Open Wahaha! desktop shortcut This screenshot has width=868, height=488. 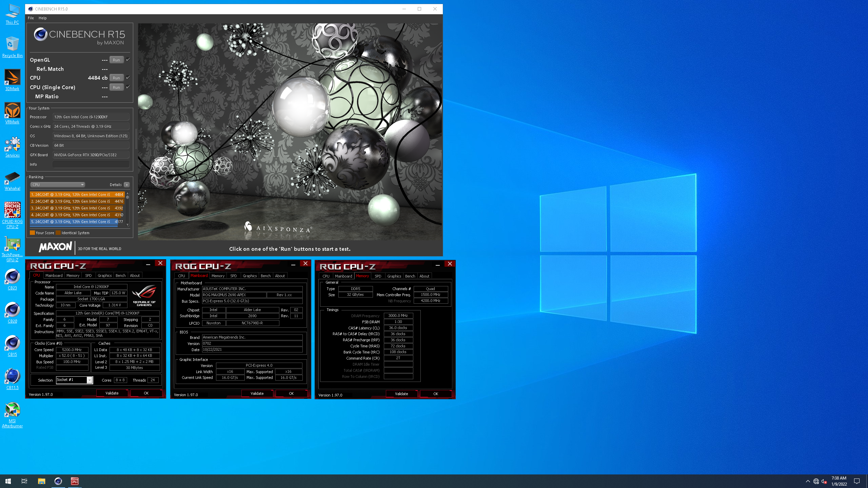point(12,180)
